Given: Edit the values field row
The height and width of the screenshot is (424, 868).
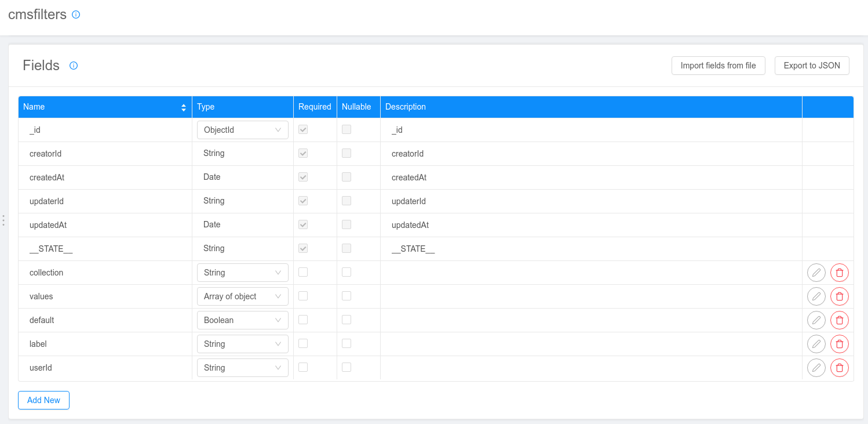Looking at the screenshot, I should (816, 296).
